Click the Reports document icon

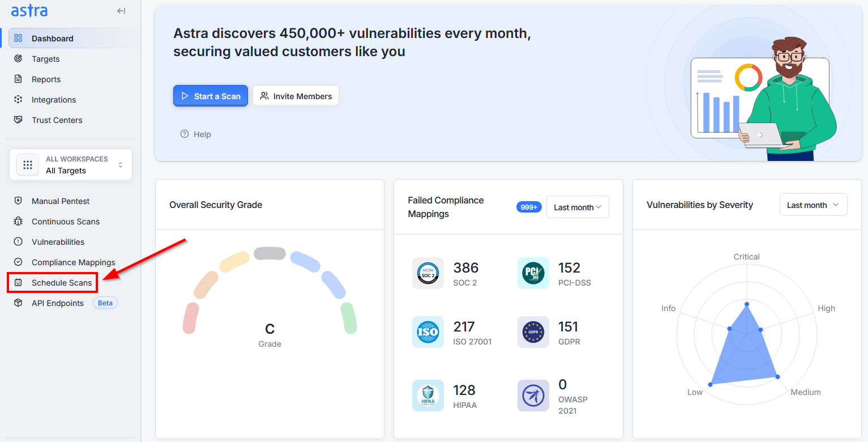[x=18, y=79]
